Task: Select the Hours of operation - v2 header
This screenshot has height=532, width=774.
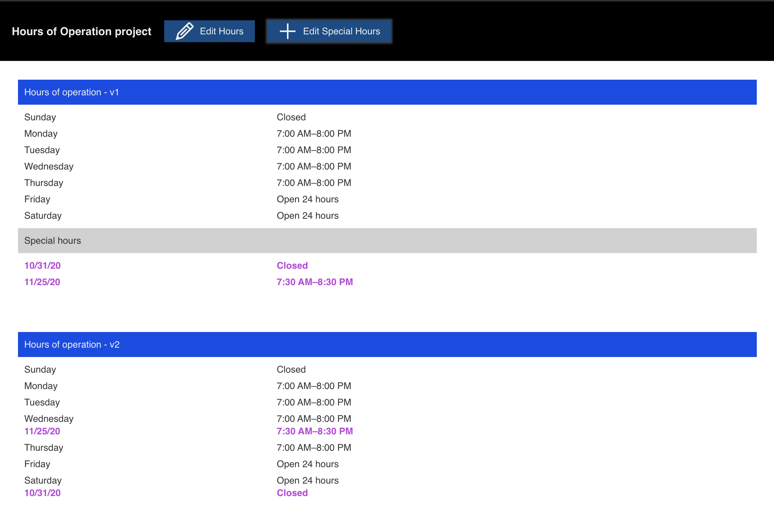Action: [x=72, y=345]
